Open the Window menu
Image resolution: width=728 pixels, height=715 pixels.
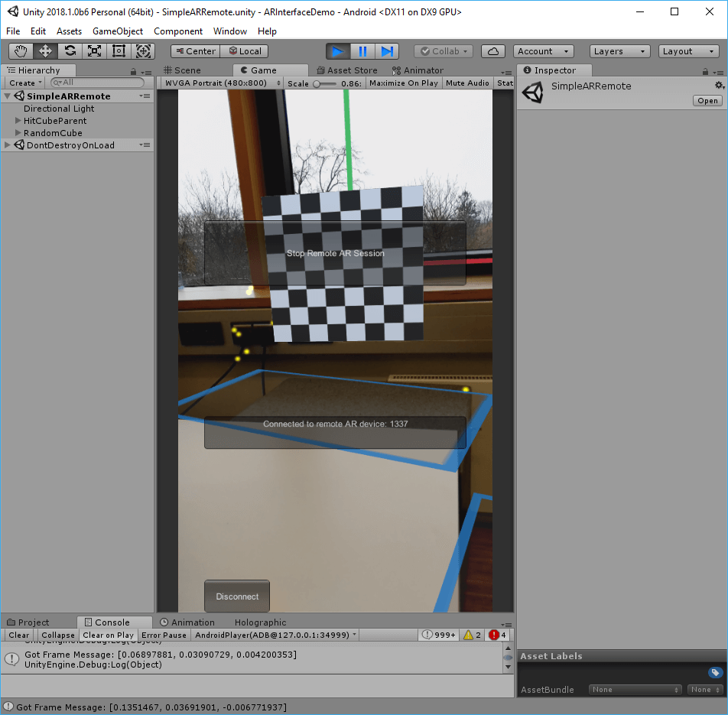230,31
